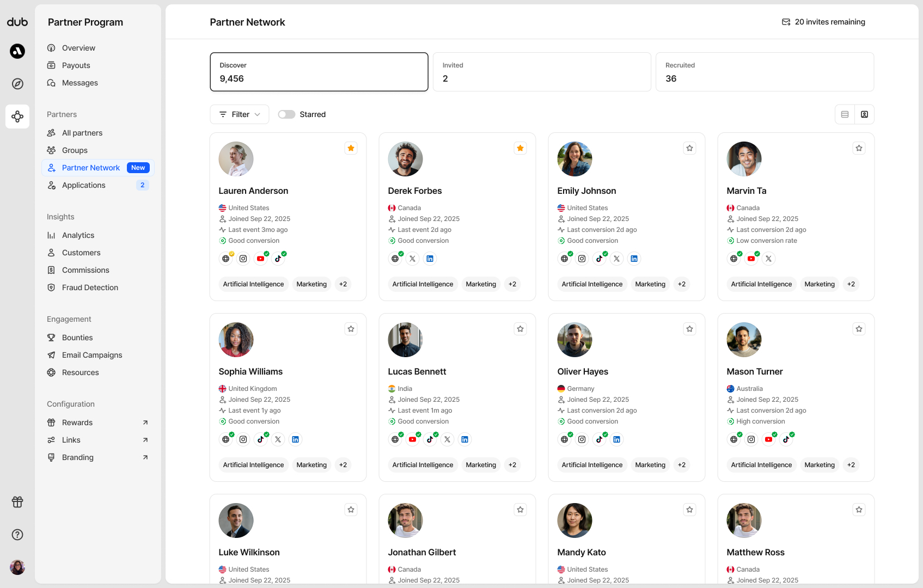This screenshot has height=588, width=923.
Task: Open the user avatar in bottom left
Action: (17, 567)
